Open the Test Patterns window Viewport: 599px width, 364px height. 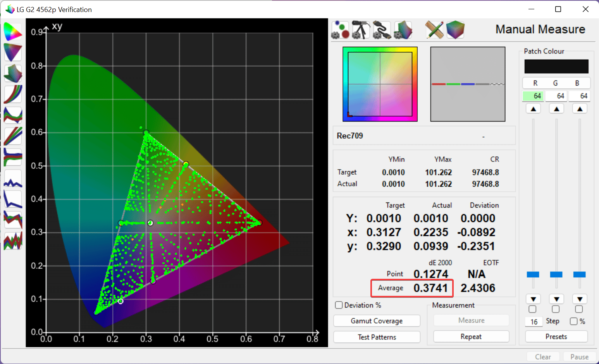[377, 337]
